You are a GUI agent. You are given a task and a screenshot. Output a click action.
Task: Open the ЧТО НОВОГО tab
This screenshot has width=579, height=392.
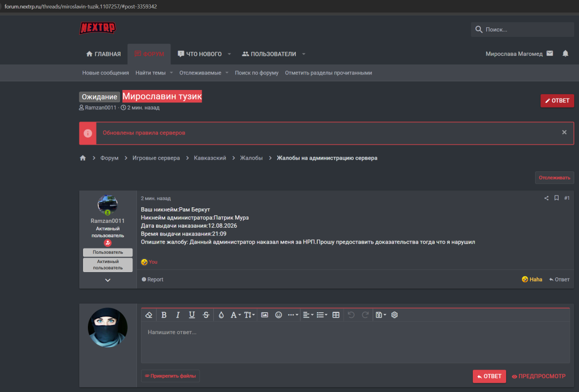coord(200,54)
